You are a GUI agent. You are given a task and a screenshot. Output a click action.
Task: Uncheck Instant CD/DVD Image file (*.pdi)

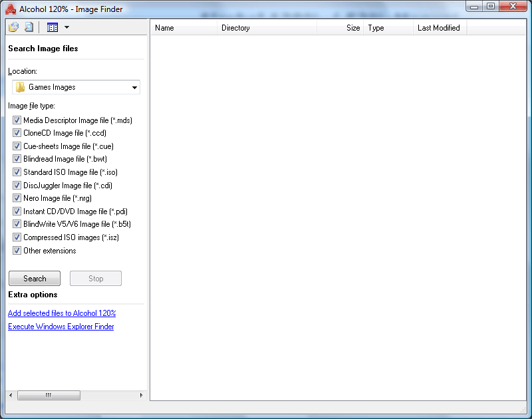pyautogui.click(x=17, y=211)
